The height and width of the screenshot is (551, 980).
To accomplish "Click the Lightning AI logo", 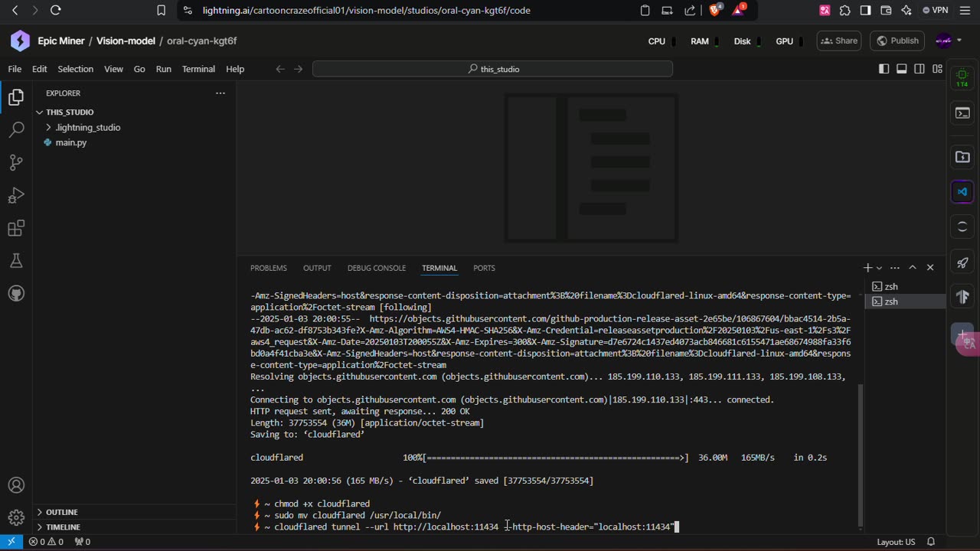I will point(20,41).
